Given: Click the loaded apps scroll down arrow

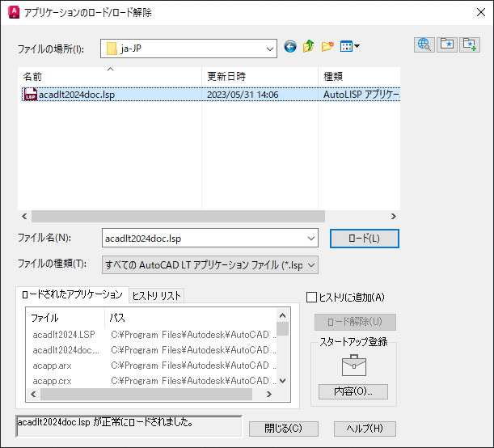Looking at the screenshot, I should coord(283,381).
